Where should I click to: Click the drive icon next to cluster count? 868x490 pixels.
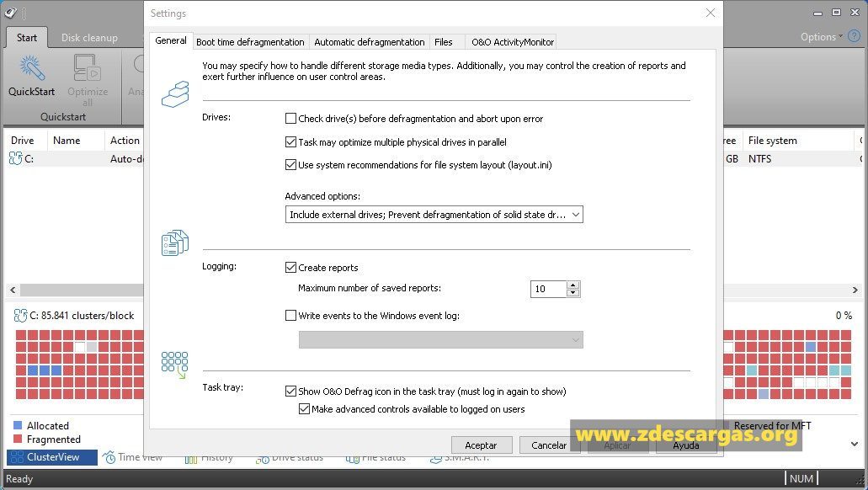20,316
